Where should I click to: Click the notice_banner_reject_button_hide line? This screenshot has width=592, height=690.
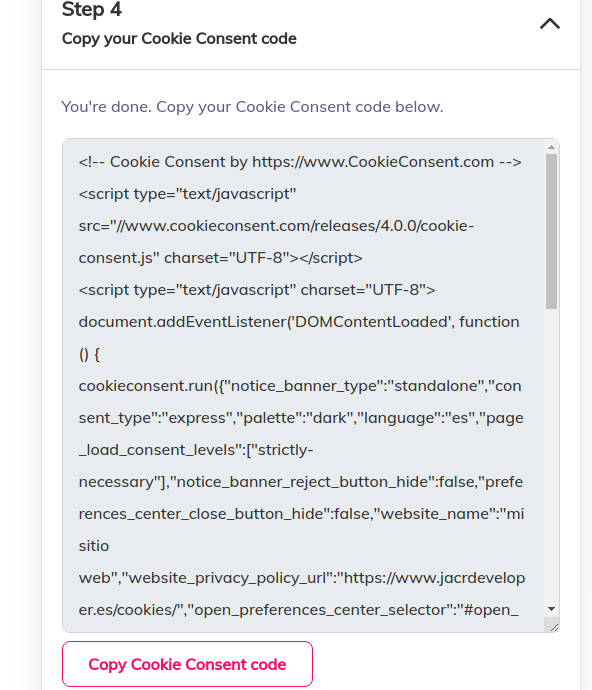click(301, 482)
